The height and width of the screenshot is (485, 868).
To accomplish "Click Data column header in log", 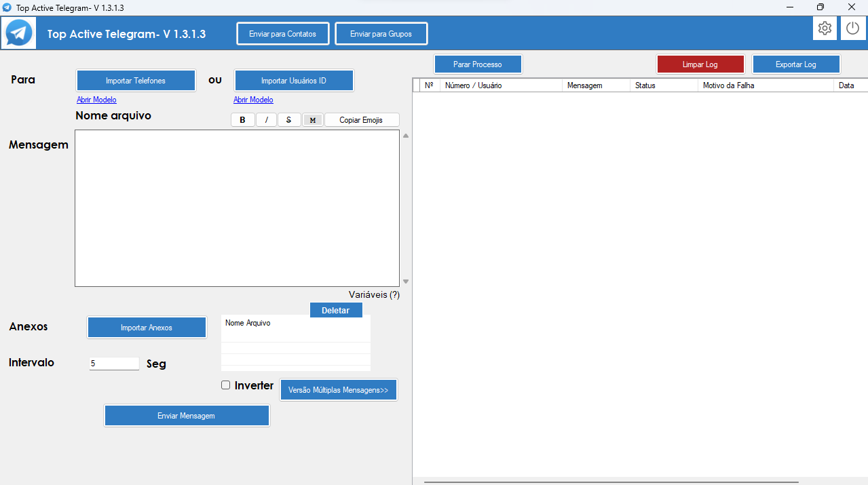I will [851, 85].
